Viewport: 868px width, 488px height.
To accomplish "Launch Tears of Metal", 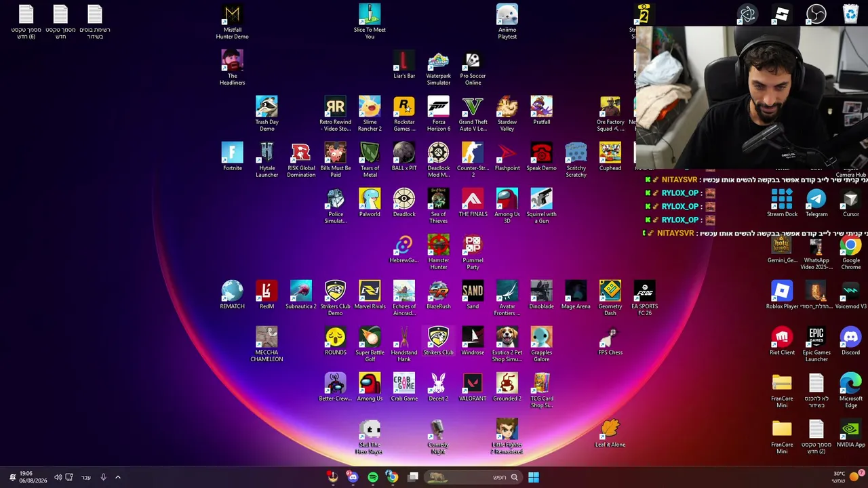I will pyautogui.click(x=370, y=160).
